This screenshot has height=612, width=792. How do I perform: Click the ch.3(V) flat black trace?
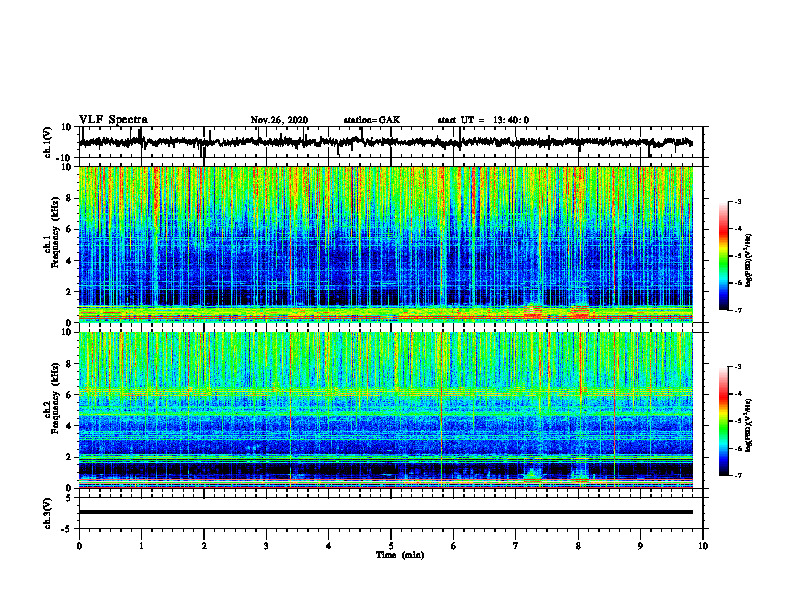click(385, 512)
